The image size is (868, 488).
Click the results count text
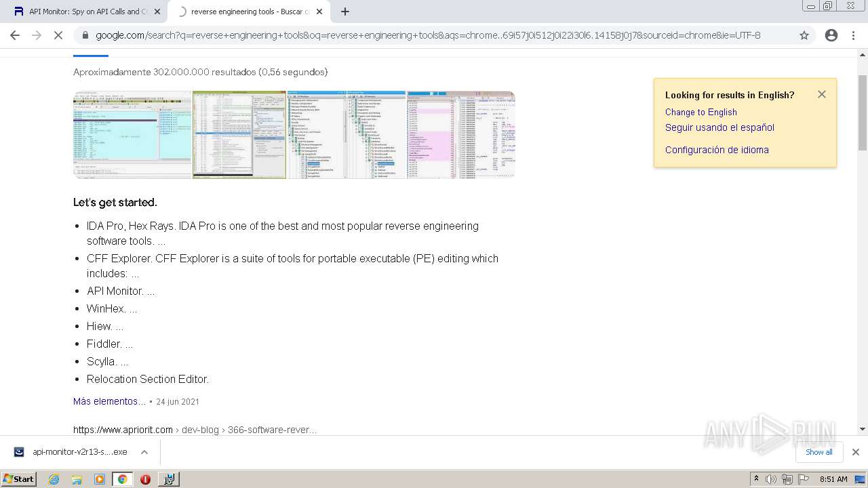click(x=201, y=72)
